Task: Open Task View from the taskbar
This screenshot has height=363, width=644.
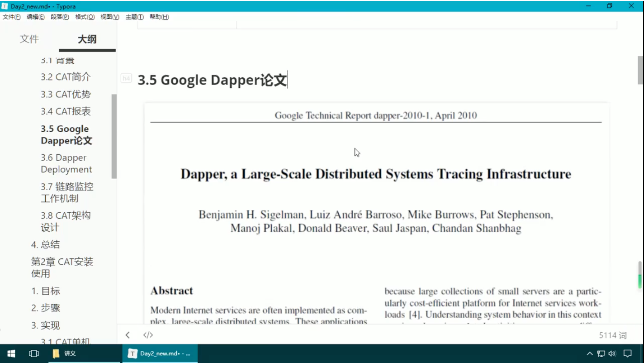Action: click(x=34, y=353)
